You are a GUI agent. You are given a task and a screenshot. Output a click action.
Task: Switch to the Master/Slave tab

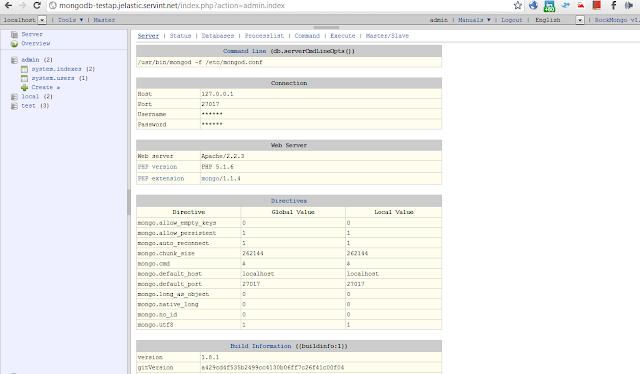[x=387, y=36]
